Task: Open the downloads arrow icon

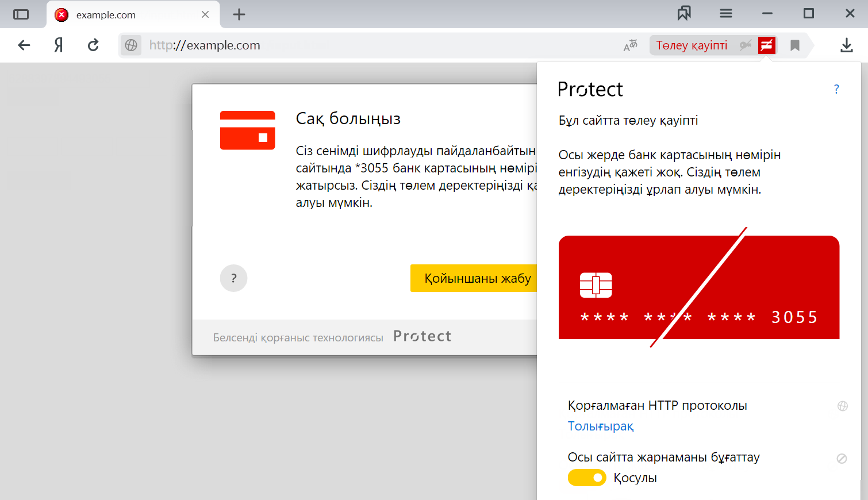Action: pyautogui.click(x=847, y=45)
